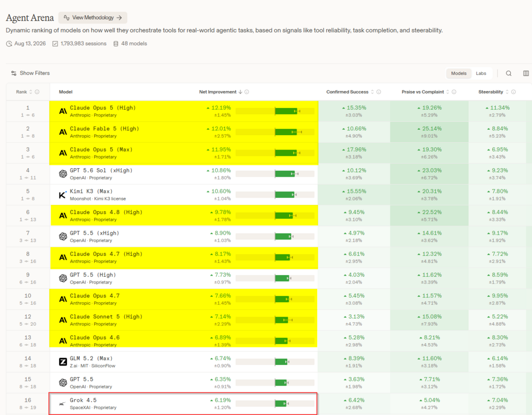Click the info icon beside Net Improvement

(x=247, y=92)
